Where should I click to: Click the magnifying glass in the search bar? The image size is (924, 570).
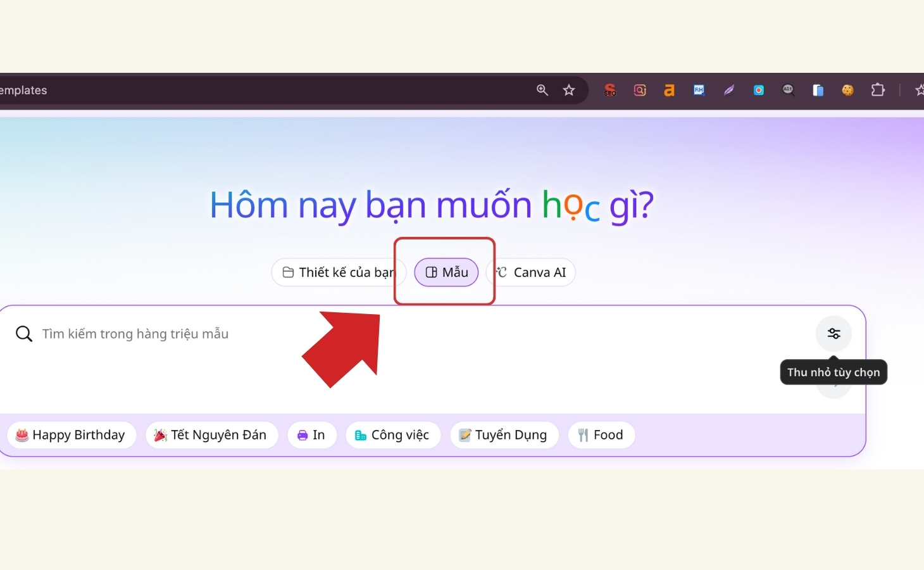23,334
